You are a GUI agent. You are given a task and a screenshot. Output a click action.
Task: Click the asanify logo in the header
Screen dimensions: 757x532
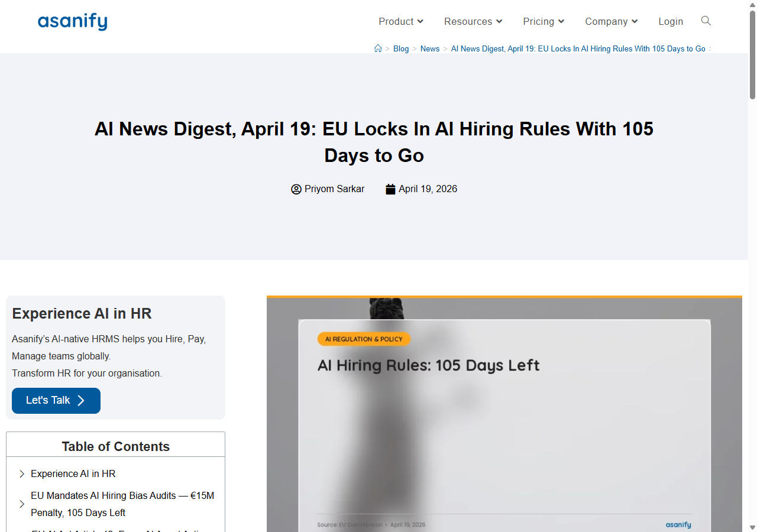coord(73,22)
